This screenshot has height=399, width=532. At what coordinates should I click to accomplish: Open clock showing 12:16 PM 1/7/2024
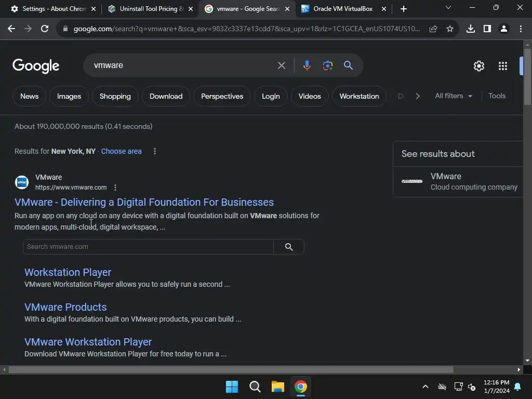click(x=496, y=387)
